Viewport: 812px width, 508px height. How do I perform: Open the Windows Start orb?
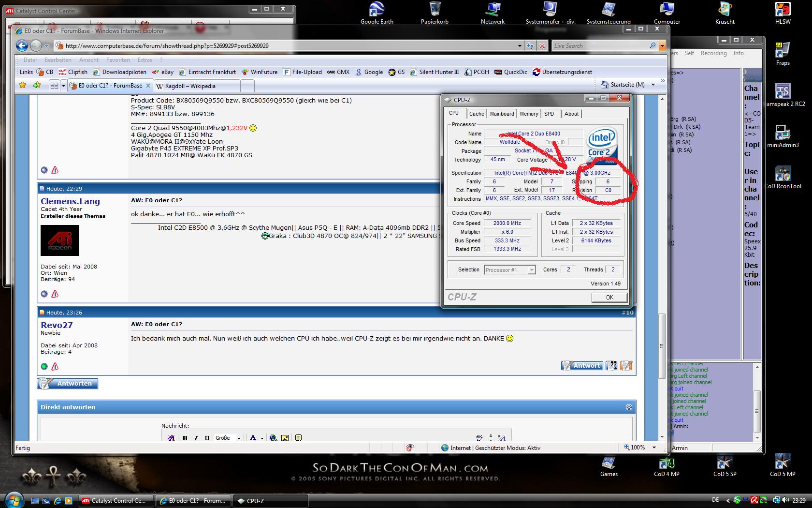pyautogui.click(x=14, y=500)
